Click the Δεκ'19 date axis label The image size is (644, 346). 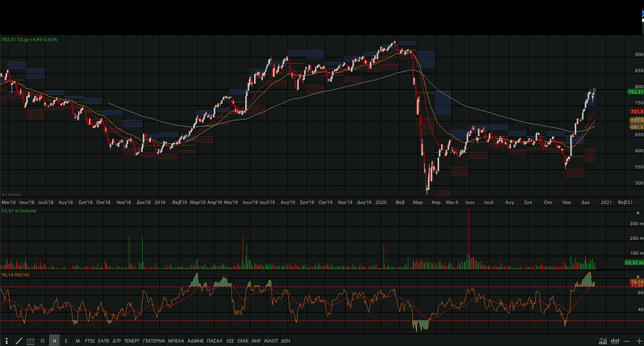tap(364, 202)
